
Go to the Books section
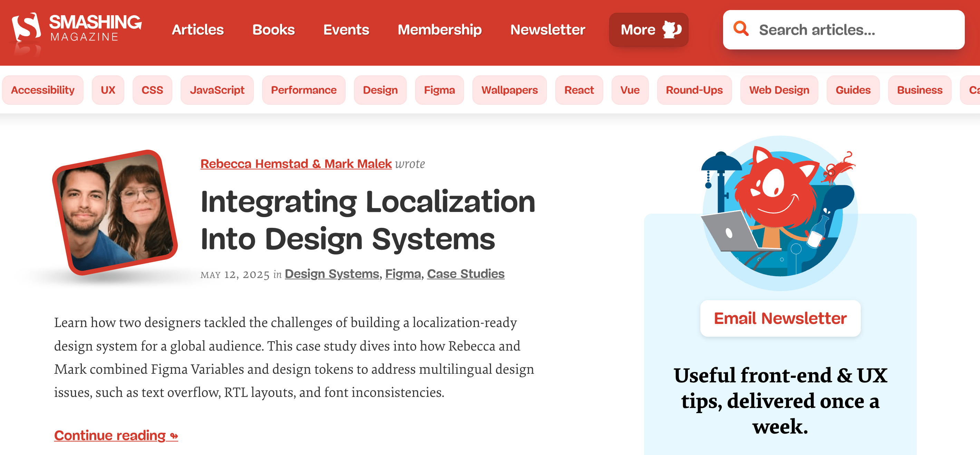pos(273,30)
